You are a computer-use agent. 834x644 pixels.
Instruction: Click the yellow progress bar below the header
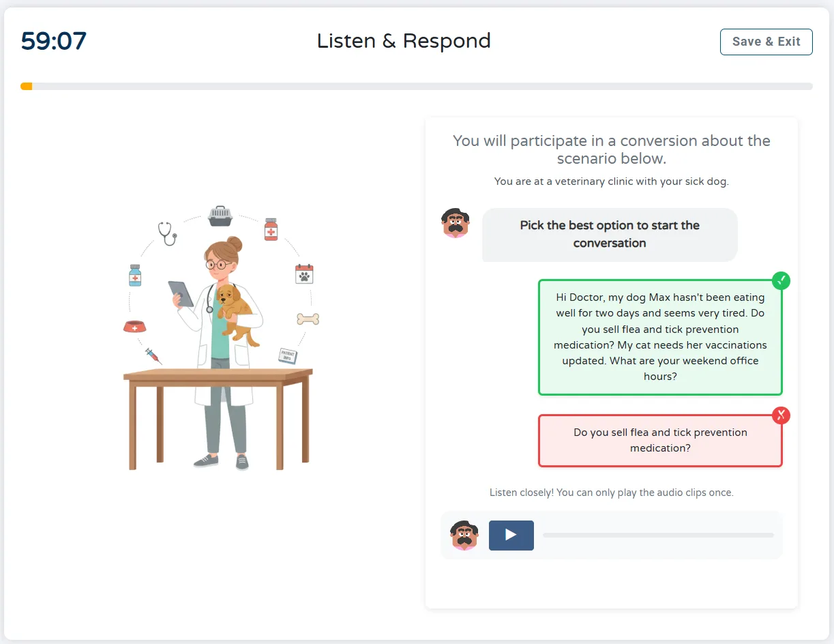click(x=27, y=86)
